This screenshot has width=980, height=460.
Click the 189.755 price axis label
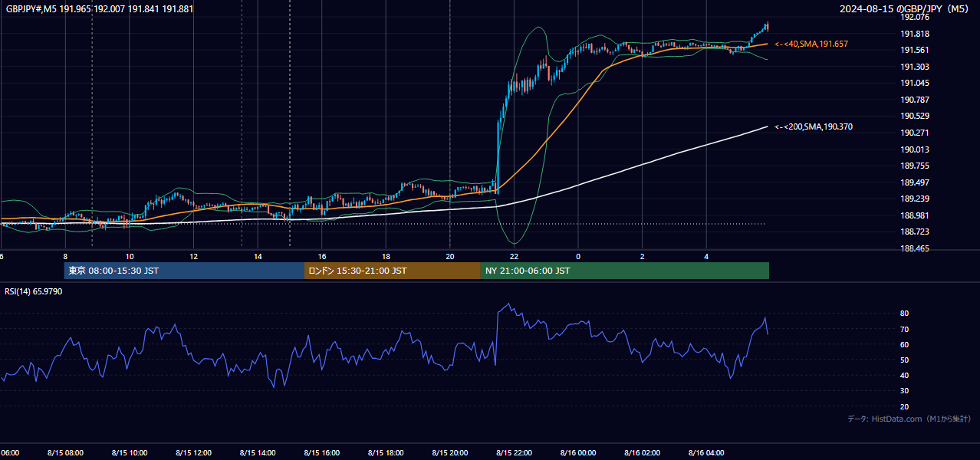[914, 166]
